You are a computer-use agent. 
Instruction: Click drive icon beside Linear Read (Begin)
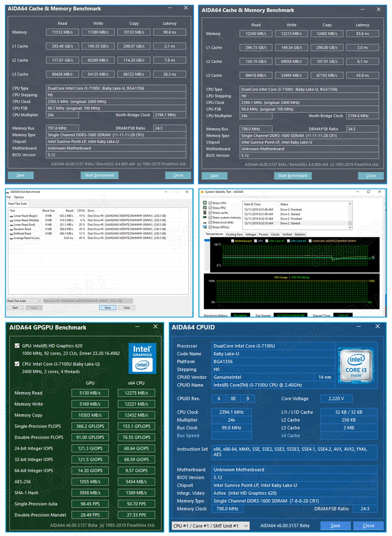pyautogui.click(x=11, y=216)
